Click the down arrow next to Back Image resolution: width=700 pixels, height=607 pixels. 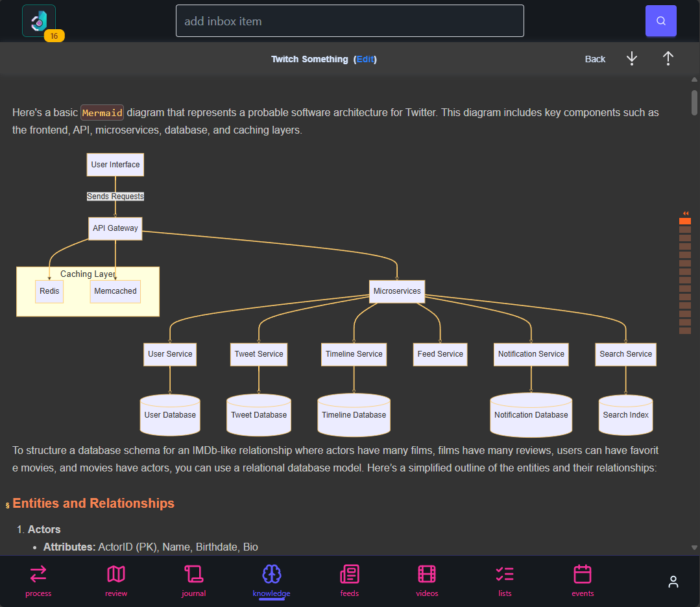(x=632, y=58)
